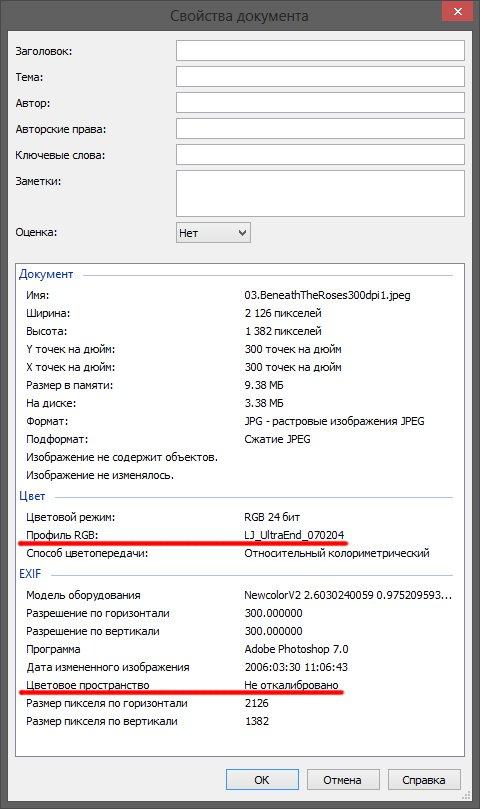Screen dimensions: 480x809
Task: Click the color space value Не откалибровано
Action: [292, 686]
